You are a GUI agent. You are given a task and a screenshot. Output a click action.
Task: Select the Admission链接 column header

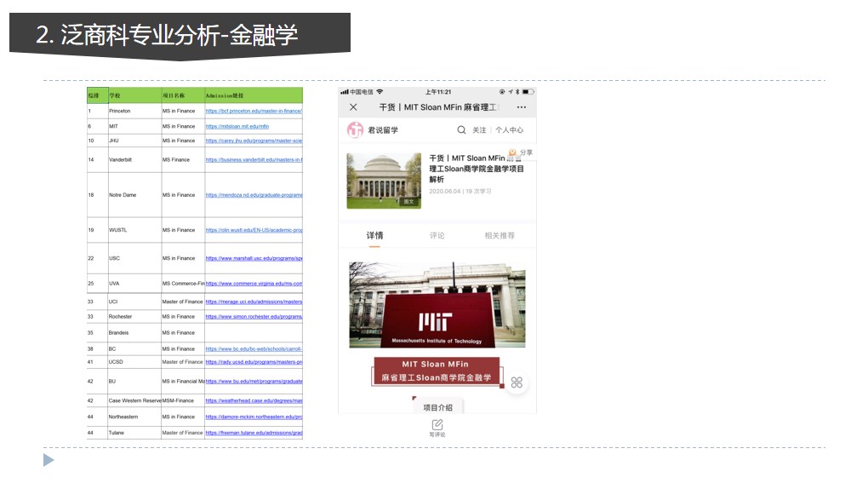click(x=254, y=95)
